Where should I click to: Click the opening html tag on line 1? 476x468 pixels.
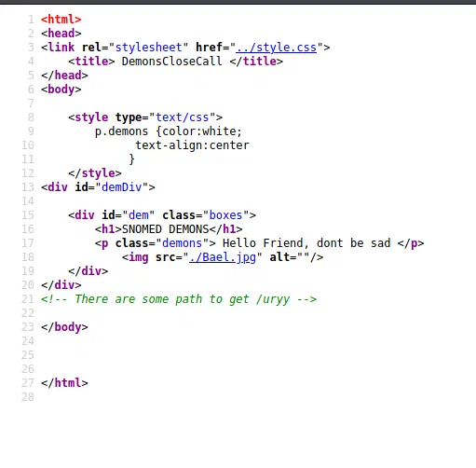pos(61,20)
